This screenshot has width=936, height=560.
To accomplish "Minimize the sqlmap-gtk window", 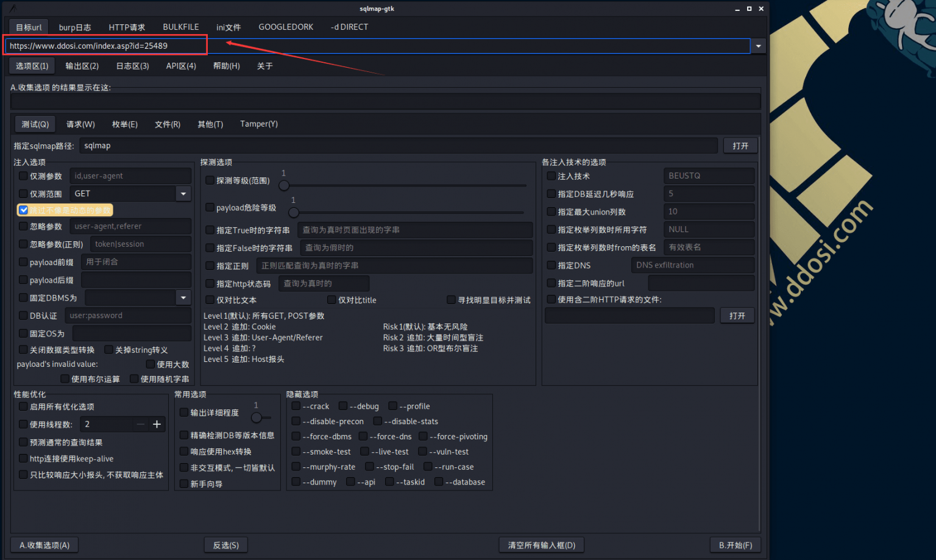I will point(737,9).
